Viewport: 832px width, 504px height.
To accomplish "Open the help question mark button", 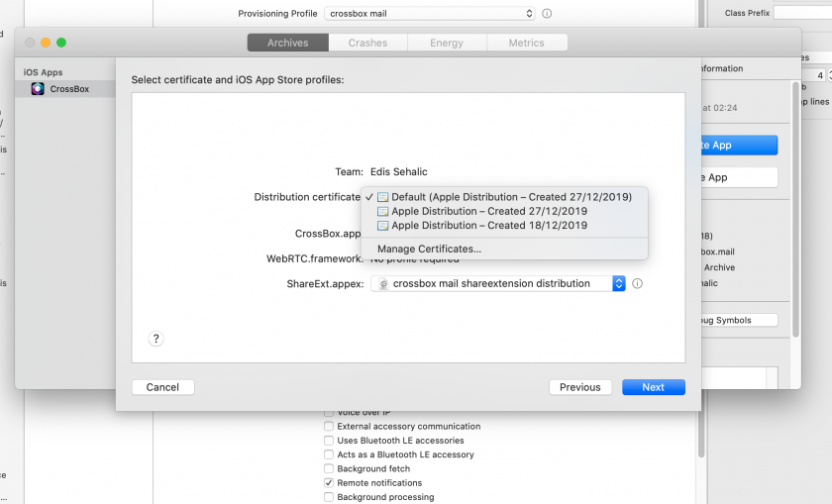I will coord(156,339).
